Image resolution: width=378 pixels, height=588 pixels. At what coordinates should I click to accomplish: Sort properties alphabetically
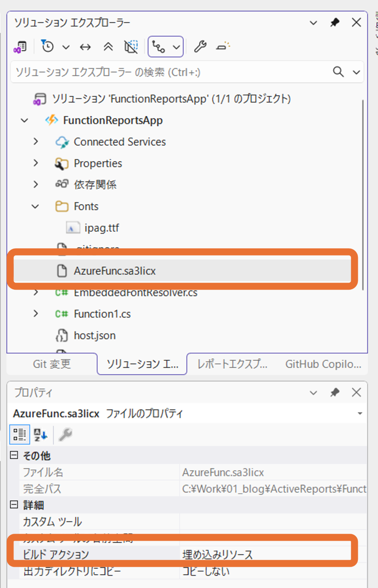pyautogui.click(x=41, y=434)
